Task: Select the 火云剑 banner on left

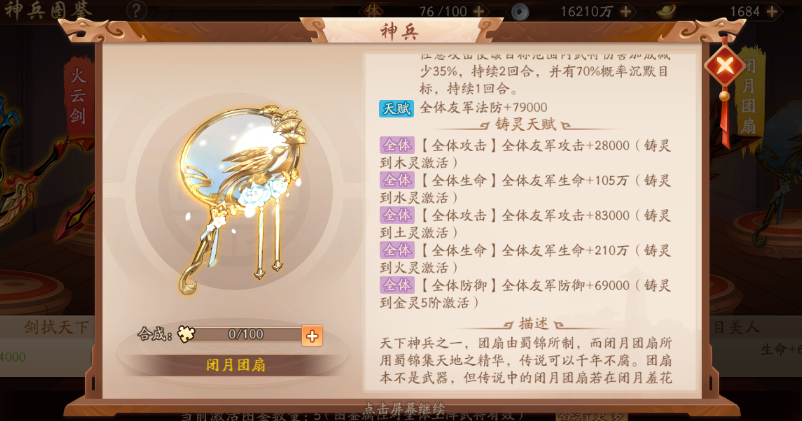Action: pos(78,96)
